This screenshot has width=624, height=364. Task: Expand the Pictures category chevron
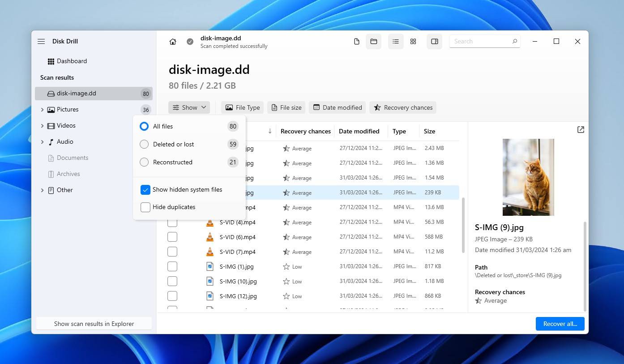click(42, 110)
